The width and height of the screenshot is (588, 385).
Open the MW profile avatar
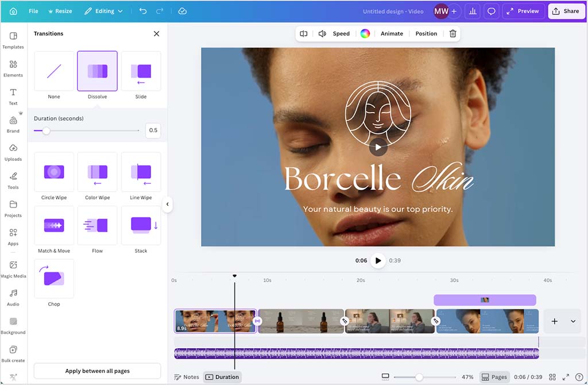441,11
